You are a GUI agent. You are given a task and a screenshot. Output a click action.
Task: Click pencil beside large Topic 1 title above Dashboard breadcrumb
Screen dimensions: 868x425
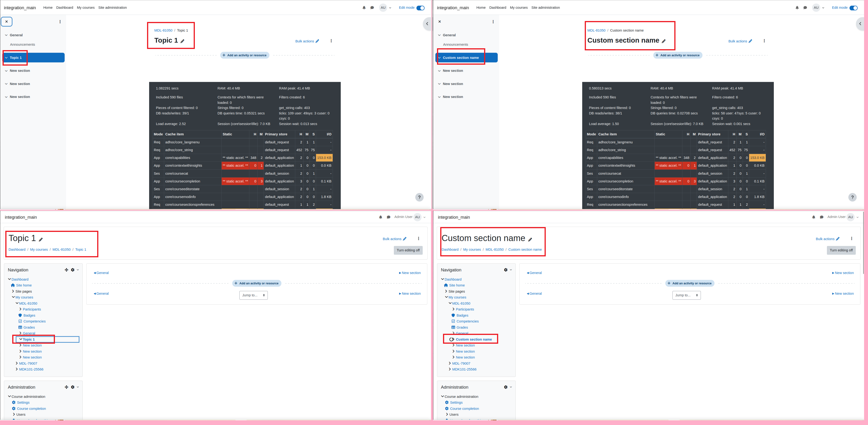(x=41, y=240)
